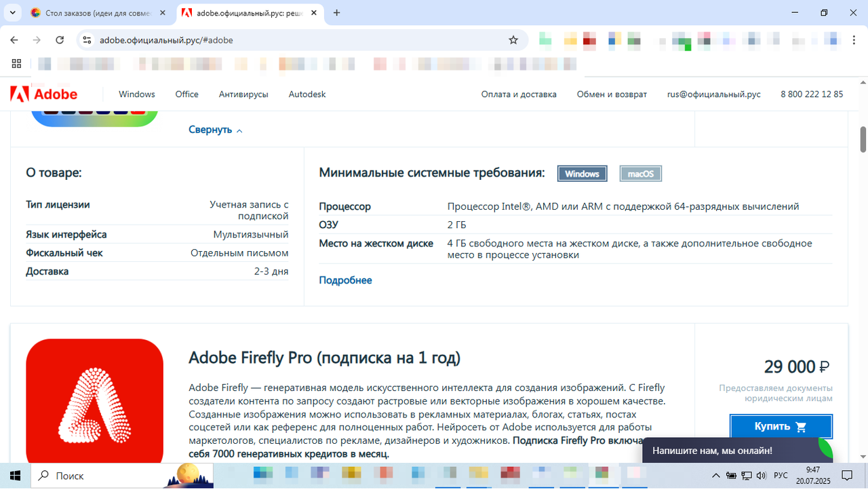This screenshot has height=492, width=868.
Task: Click the Предоставляем документы юридическим лицам note
Action: pyautogui.click(x=776, y=394)
